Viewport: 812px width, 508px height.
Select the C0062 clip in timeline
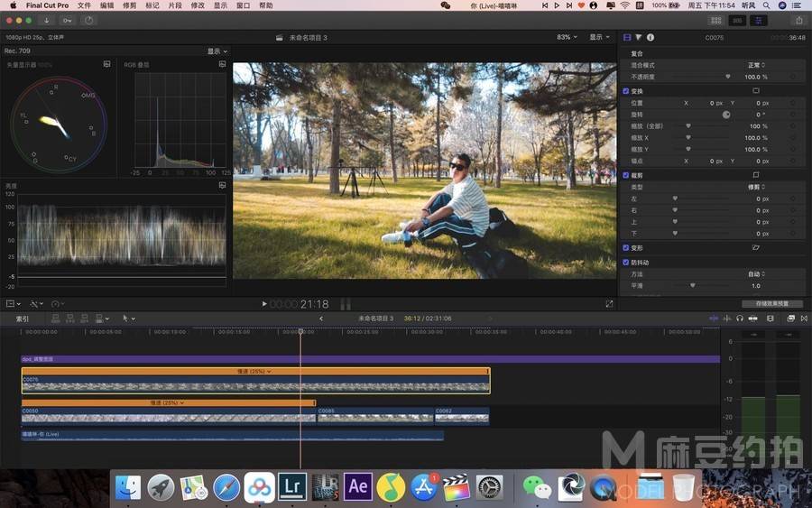tap(462, 415)
